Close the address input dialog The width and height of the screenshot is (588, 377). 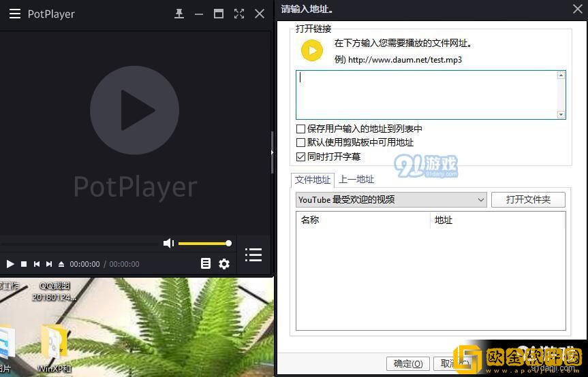point(578,9)
